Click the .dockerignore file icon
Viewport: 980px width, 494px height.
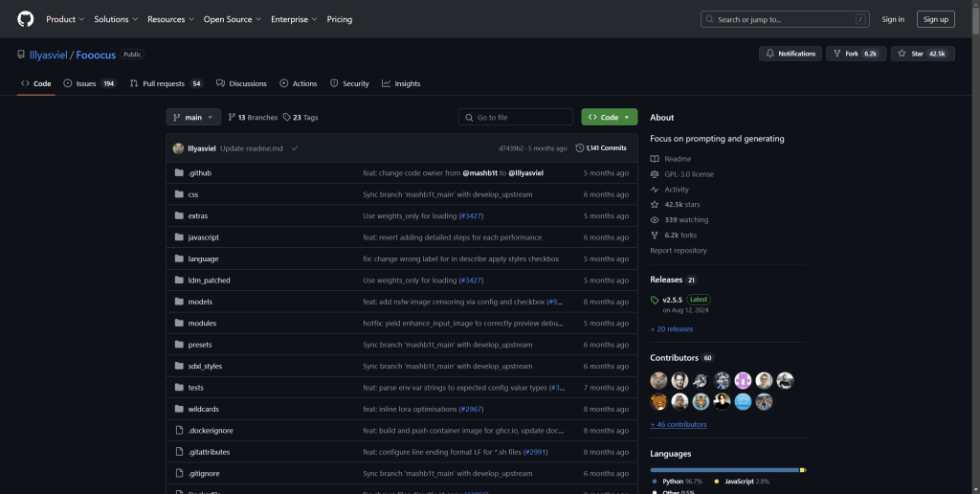tap(179, 430)
